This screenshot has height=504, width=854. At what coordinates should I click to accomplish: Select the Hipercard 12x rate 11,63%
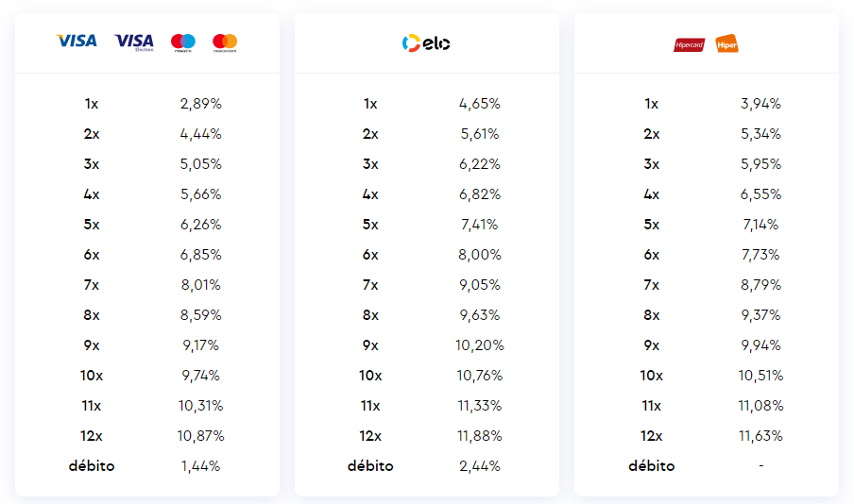[760, 436]
